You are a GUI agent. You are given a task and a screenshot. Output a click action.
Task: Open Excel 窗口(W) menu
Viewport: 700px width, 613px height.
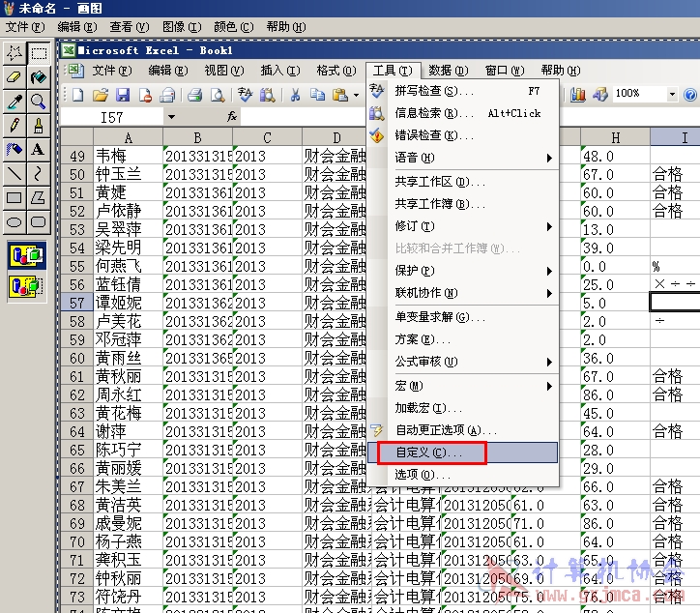pos(505,71)
